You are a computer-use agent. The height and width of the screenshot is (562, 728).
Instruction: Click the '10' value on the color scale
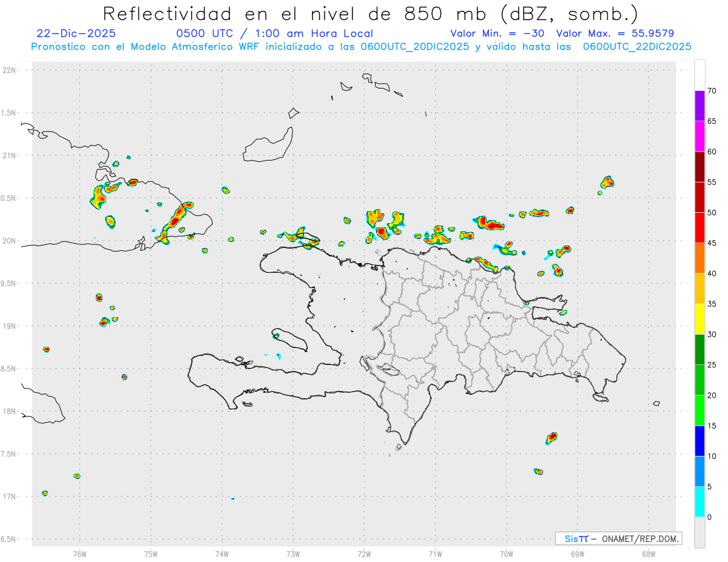(x=712, y=456)
